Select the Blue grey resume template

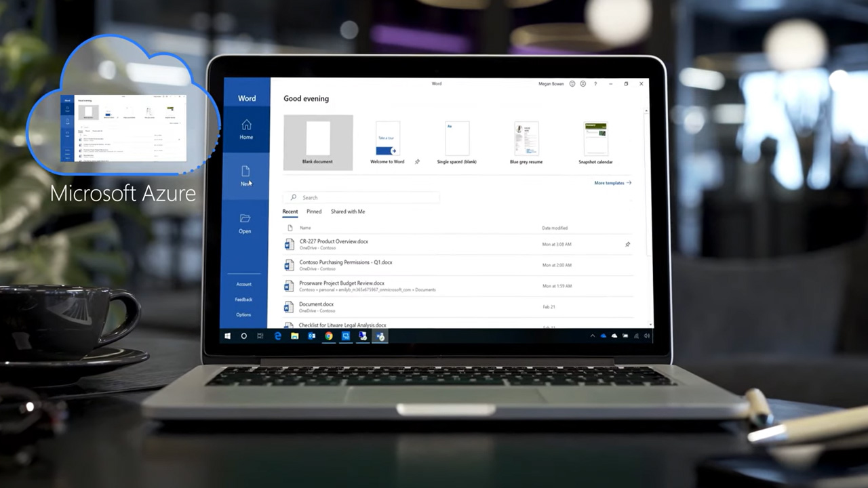point(526,143)
